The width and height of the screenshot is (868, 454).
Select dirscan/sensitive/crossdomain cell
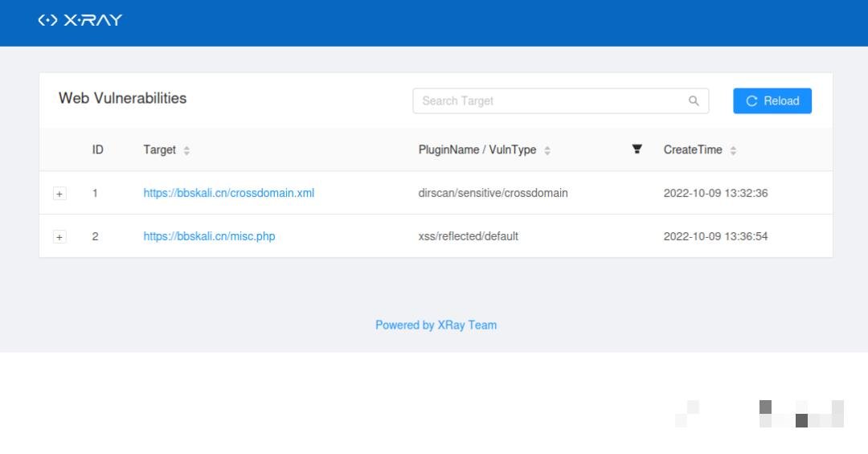[x=493, y=193]
